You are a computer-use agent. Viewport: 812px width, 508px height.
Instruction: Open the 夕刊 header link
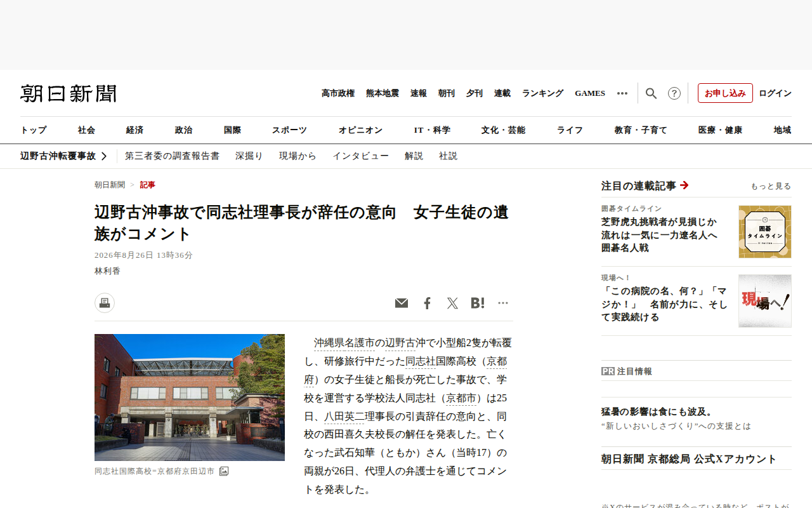475,93
